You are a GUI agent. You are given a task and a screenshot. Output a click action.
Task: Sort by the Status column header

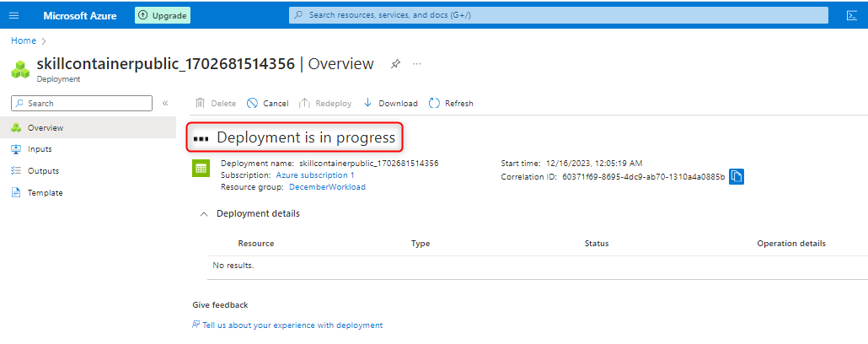(596, 243)
